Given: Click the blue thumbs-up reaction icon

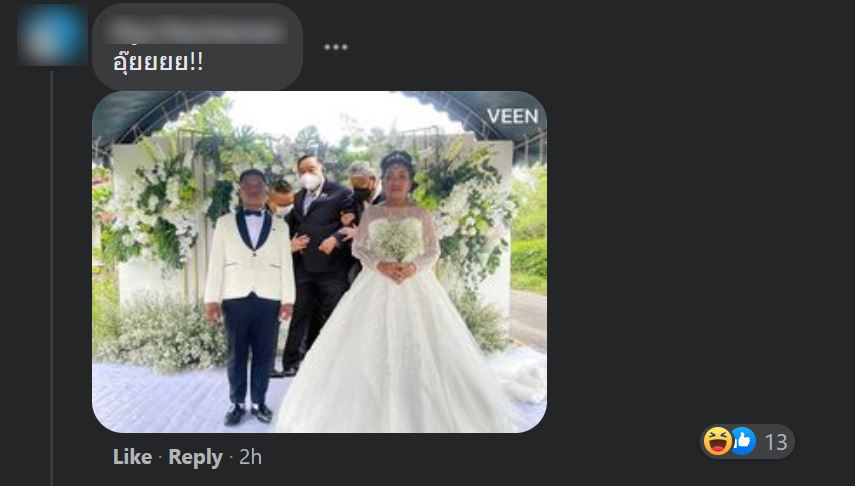Looking at the screenshot, I should tap(743, 441).
